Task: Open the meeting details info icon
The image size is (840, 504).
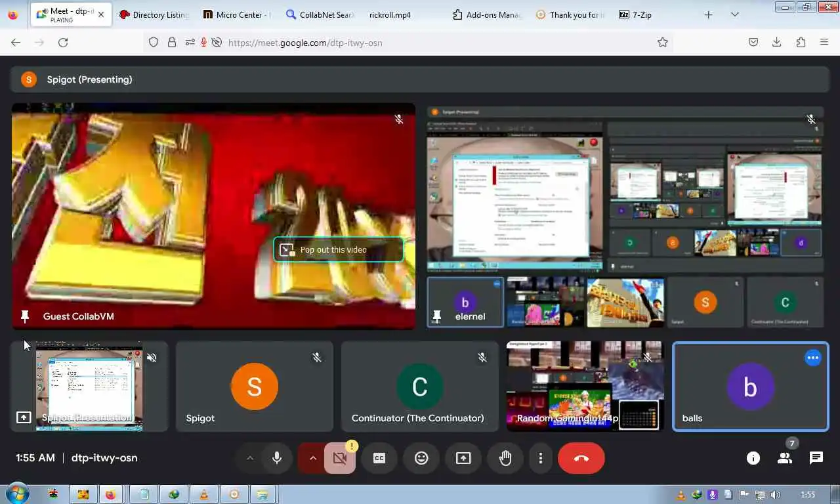Action: [753, 458]
